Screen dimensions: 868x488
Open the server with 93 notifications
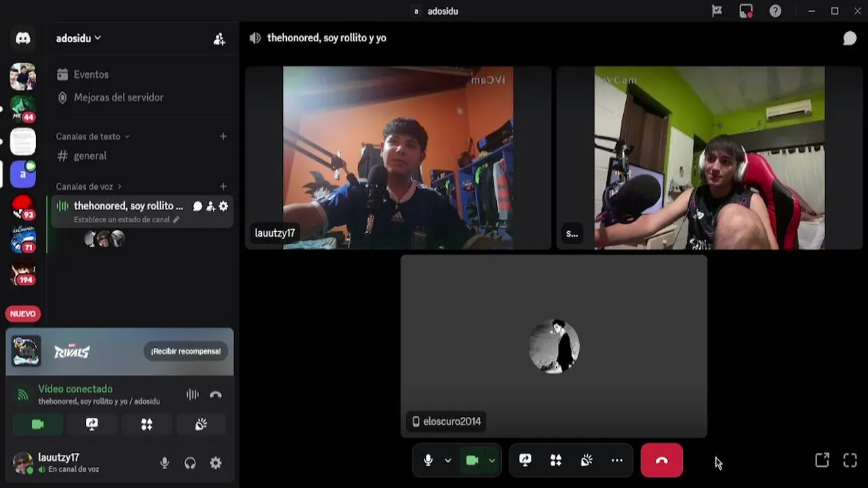23,207
